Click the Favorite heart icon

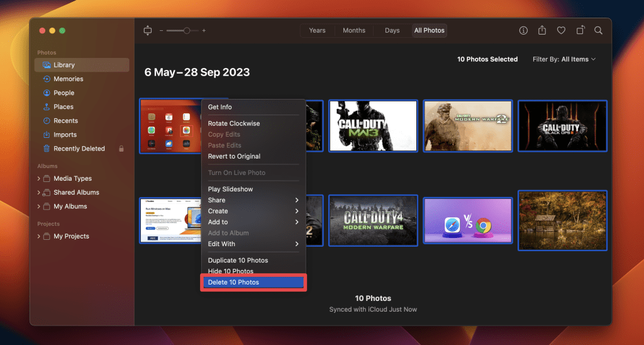[561, 30]
